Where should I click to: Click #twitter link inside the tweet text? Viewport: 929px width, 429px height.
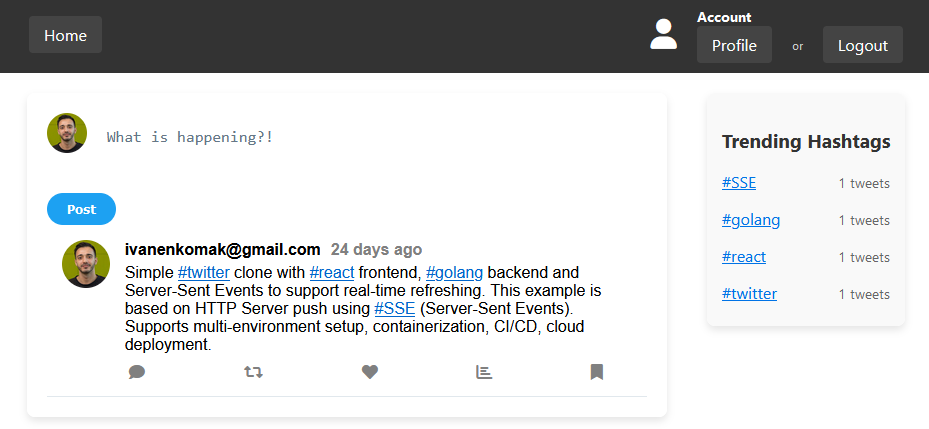pyautogui.click(x=204, y=273)
